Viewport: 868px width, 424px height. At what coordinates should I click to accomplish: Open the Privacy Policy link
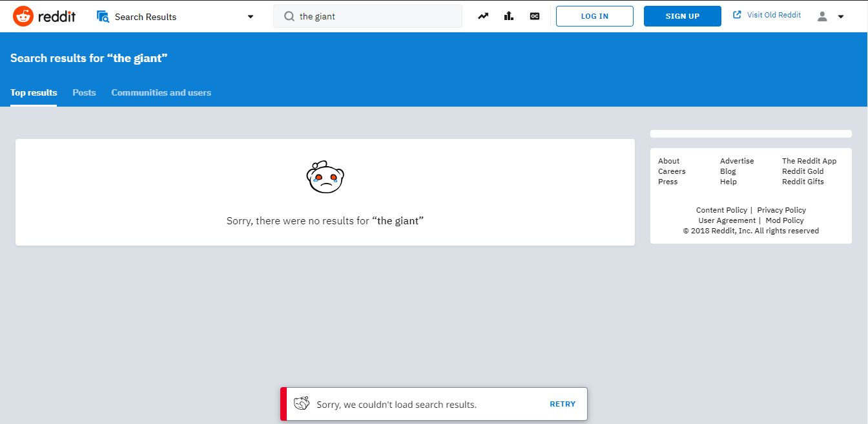781,209
